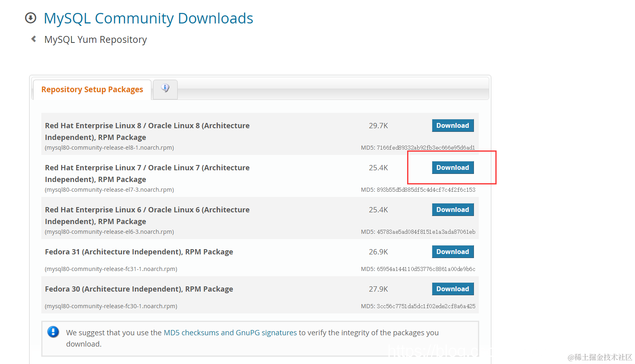
Task: Click the Fedora 31 package title
Action: click(x=139, y=252)
